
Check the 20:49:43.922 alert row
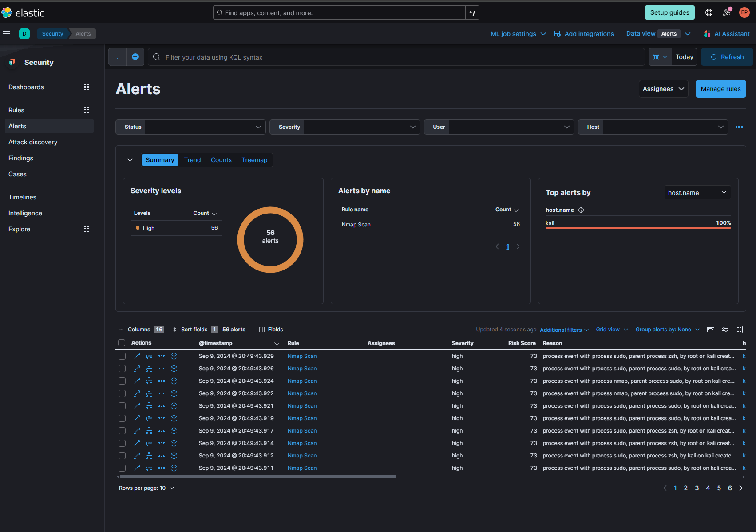click(122, 393)
